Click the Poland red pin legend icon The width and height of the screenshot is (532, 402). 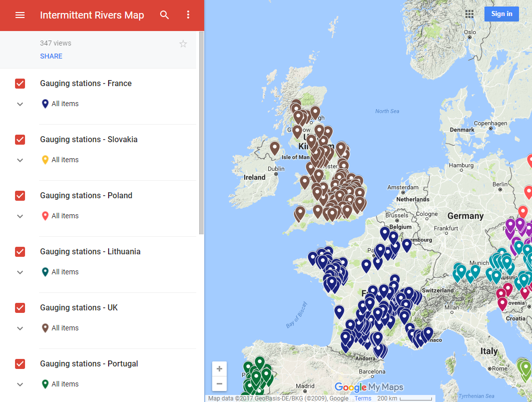point(45,216)
